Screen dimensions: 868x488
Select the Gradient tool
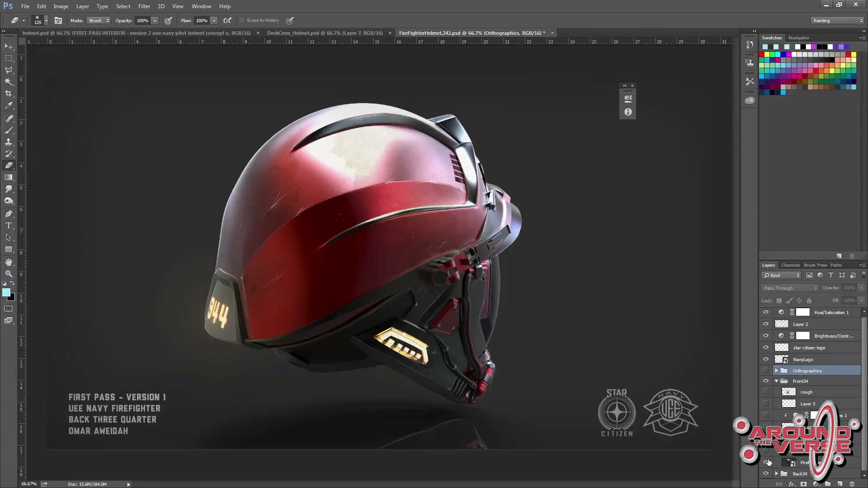coord(9,178)
